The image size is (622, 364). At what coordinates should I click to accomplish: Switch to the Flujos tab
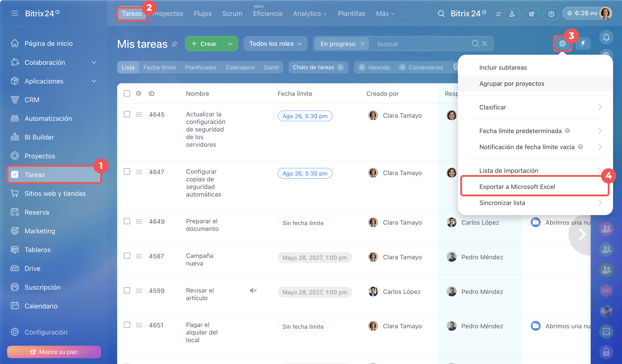coord(203,14)
